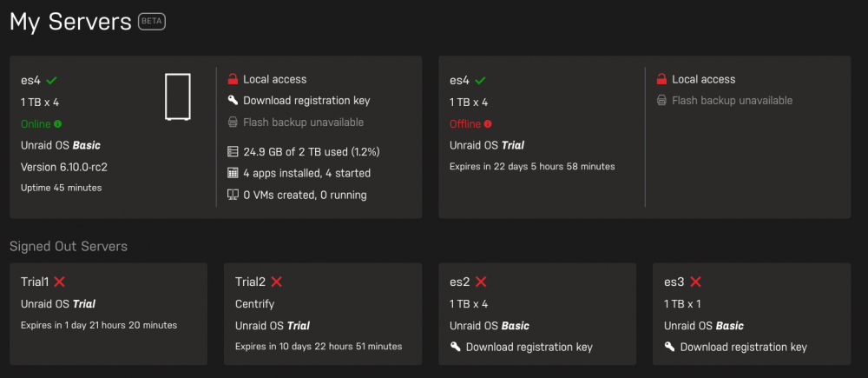Click the BETA badge beside My Servers
Image resolution: width=868 pixels, height=378 pixels.
tap(152, 22)
